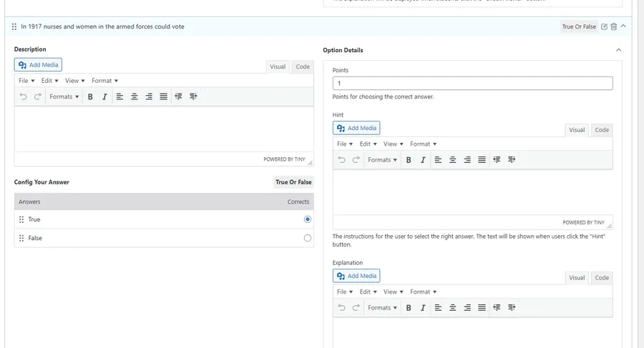Justify text in the Description editor
This screenshot has height=348, width=644.
[x=163, y=96]
